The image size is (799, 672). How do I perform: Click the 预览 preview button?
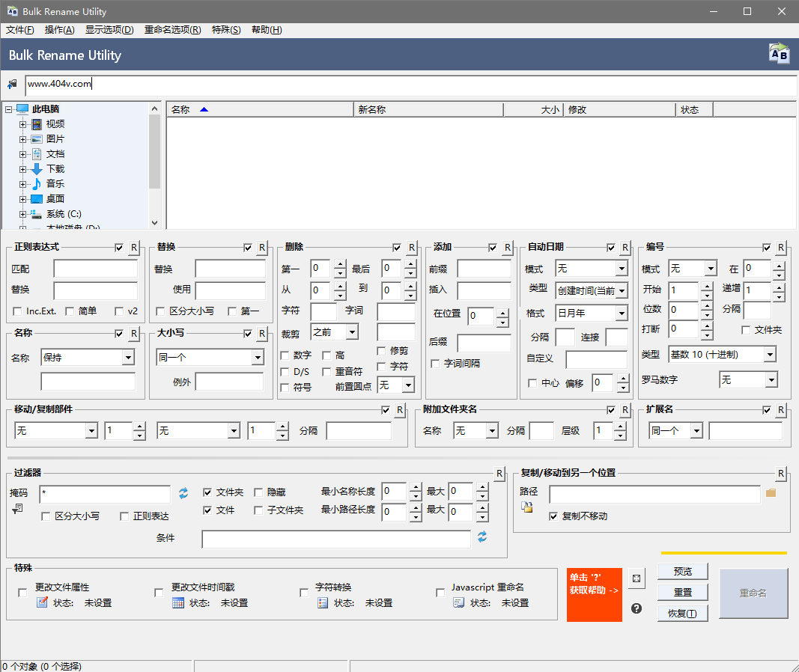point(682,571)
